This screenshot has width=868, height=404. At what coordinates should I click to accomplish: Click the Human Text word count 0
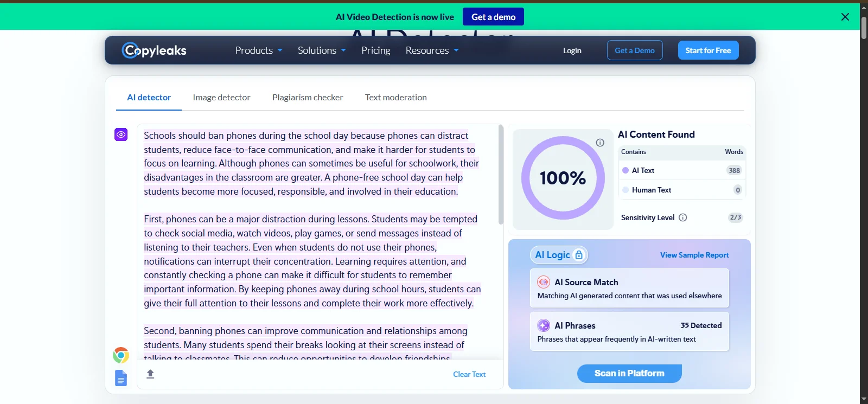(737, 190)
